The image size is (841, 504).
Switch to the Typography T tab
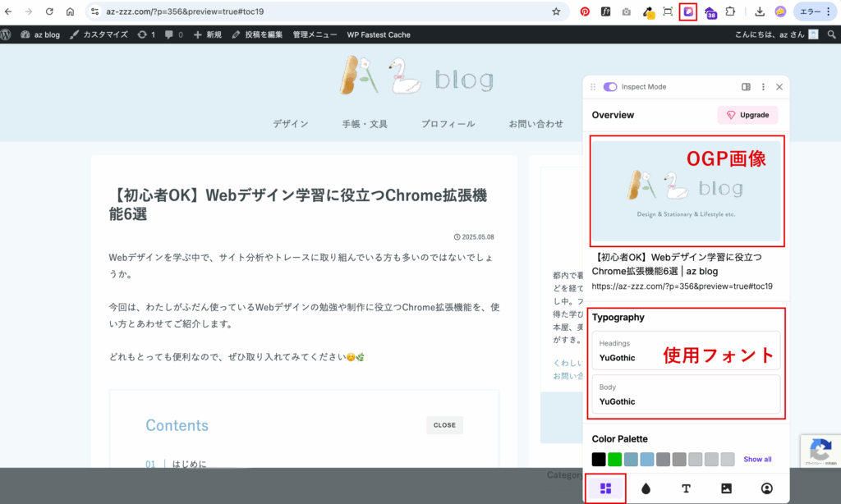point(686,488)
